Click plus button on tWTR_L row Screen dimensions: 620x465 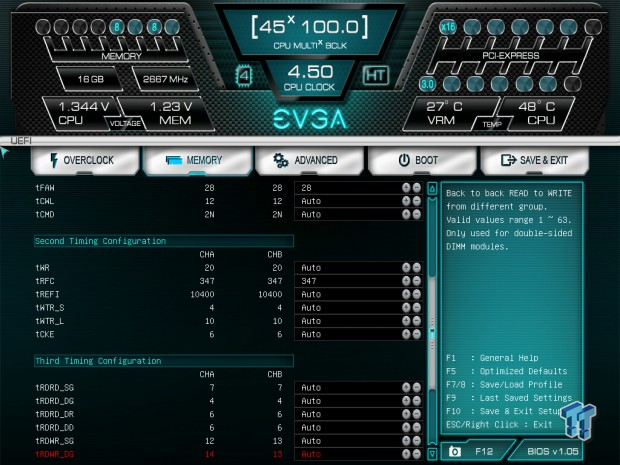(406, 321)
